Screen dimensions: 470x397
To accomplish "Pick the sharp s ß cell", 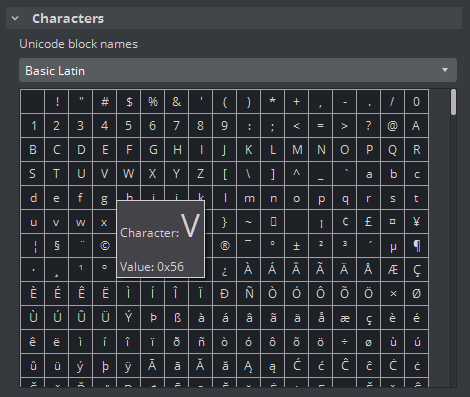I will (x=177, y=318).
